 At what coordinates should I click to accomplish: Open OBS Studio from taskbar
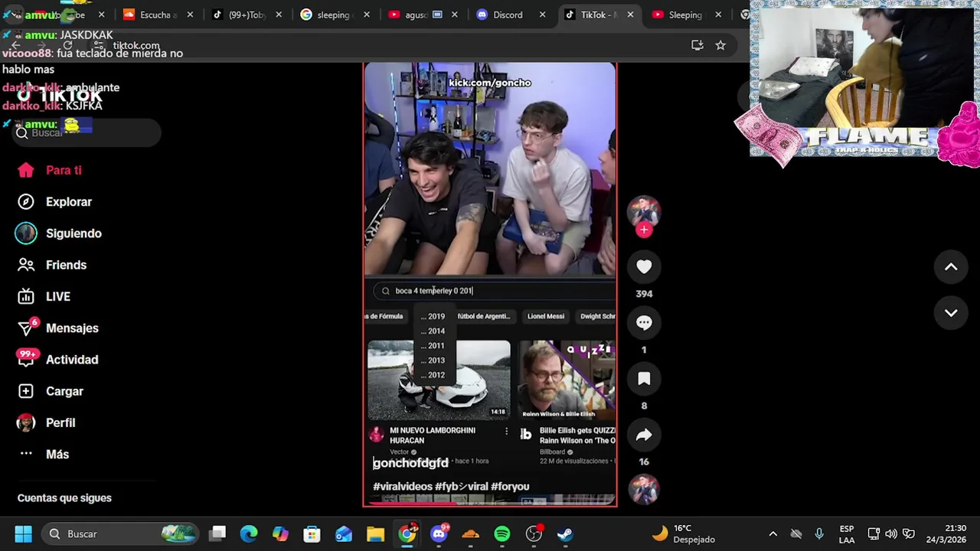tap(534, 533)
